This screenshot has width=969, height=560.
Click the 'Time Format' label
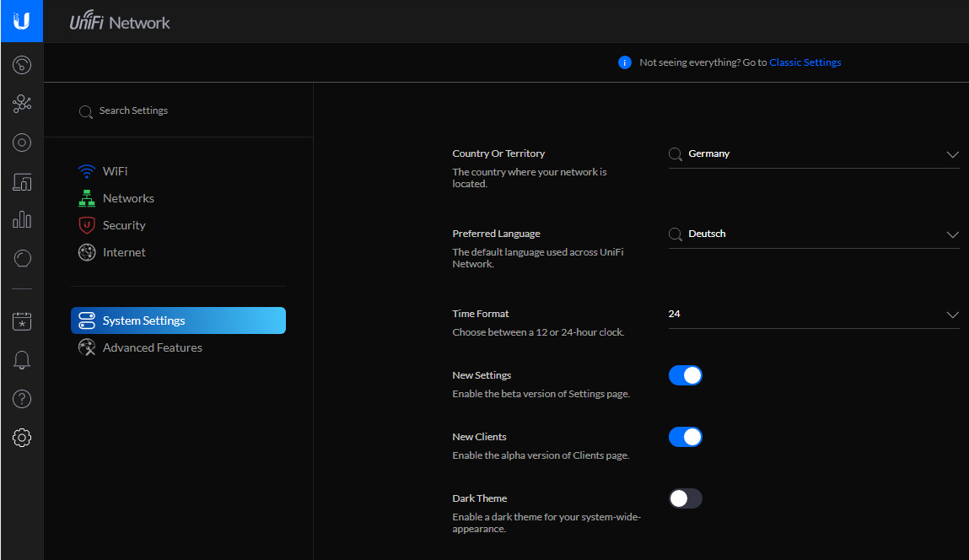tap(481, 314)
